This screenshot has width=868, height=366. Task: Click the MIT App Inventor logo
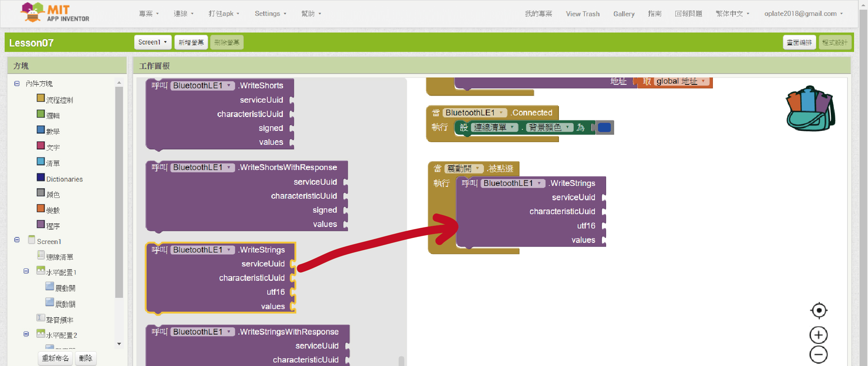pyautogui.click(x=55, y=13)
